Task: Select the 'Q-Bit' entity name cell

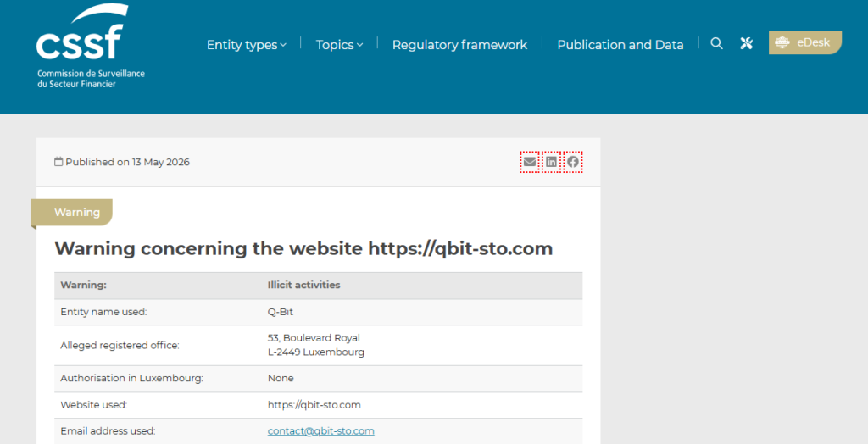Action: [x=280, y=312]
